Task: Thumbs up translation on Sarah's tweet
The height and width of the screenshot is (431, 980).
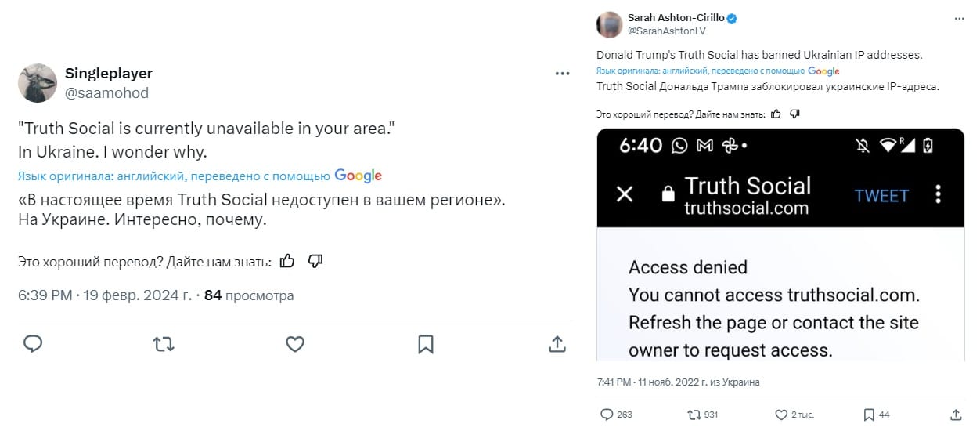Action: [x=776, y=114]
